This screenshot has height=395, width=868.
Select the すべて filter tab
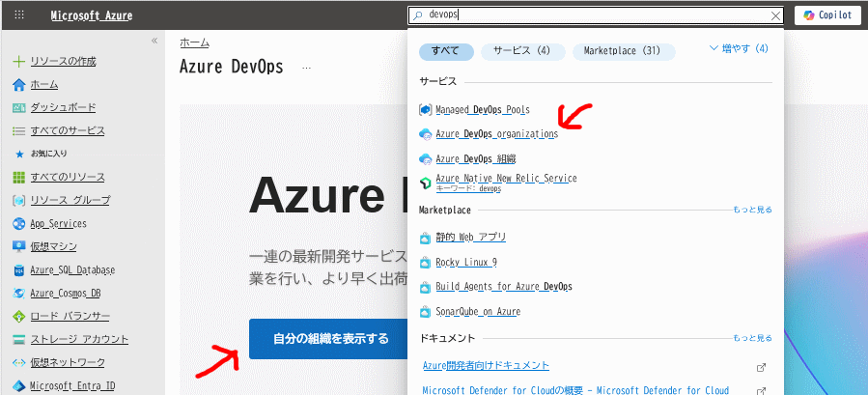[x=446, y=51]
